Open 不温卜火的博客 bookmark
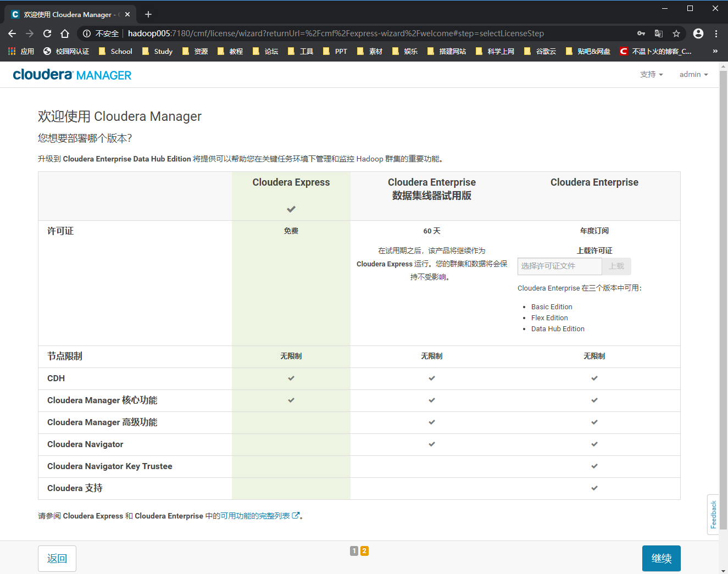 [x=655, y=51]
